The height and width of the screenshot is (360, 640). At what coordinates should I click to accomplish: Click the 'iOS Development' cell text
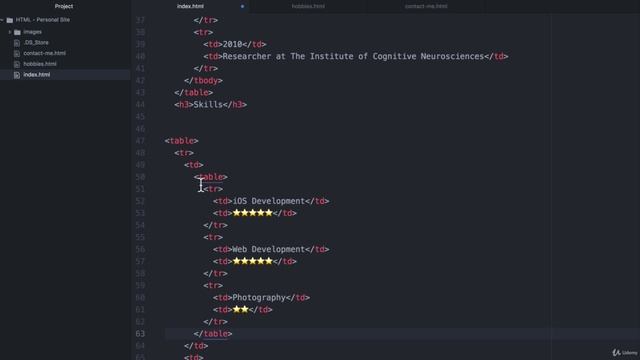click(269, 201)
